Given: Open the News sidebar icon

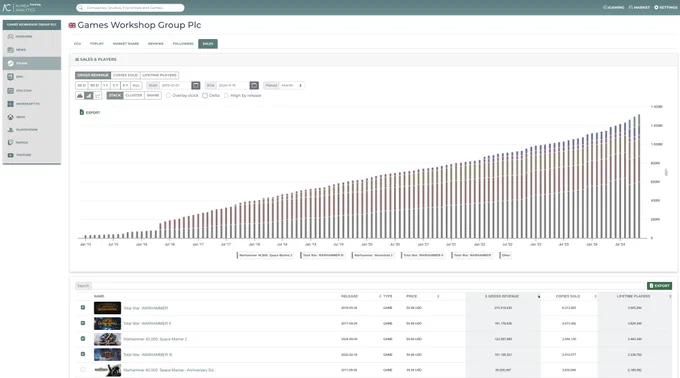Looking at the screenshot, I should pyautogui.click(x=10, y=50).
